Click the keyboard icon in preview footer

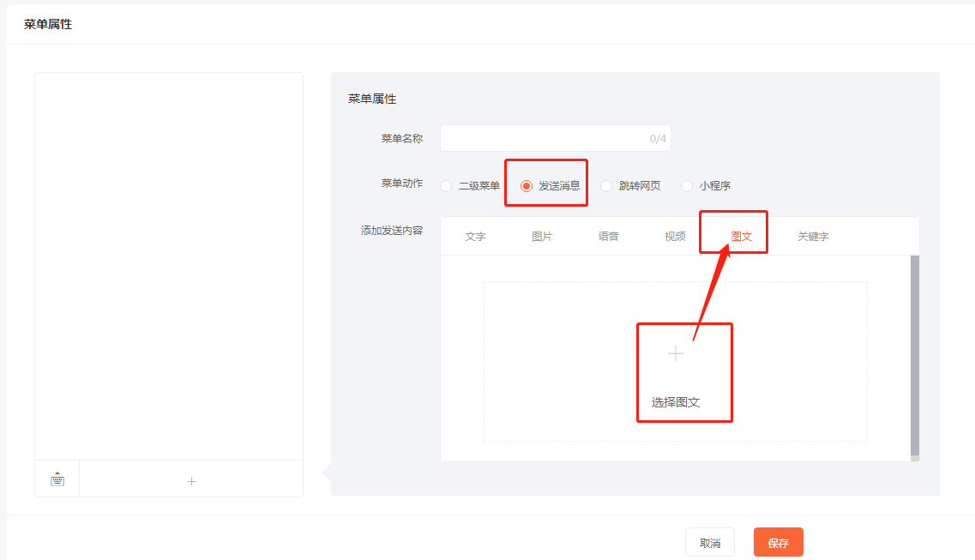coord(57,479)
